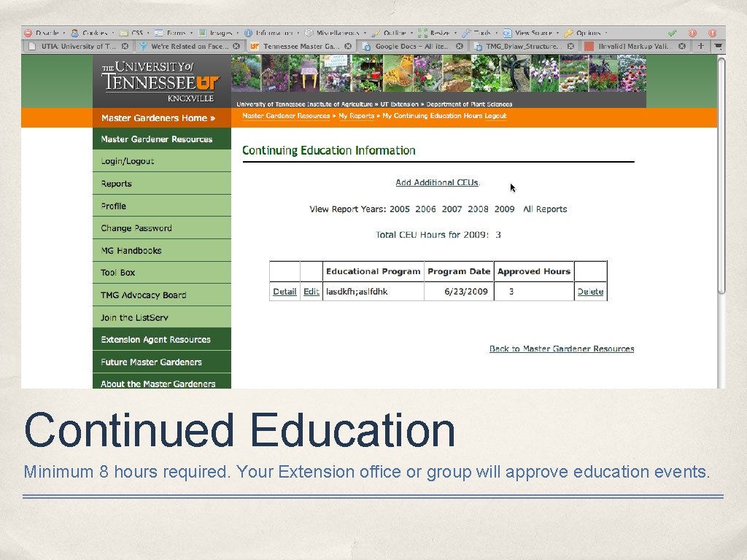Open the Outline toolbar menu
This screenshot has height=560, width=747.
pos(392,33)
